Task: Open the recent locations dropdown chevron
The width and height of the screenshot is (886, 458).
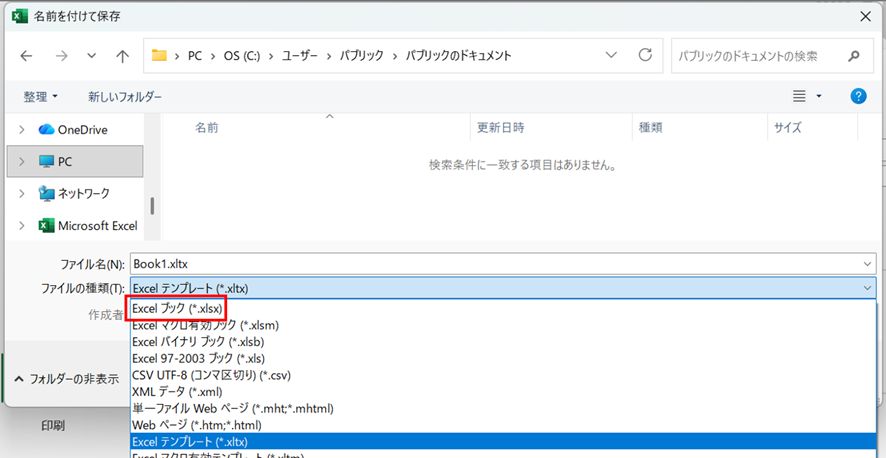Action: tap(92, 56)
